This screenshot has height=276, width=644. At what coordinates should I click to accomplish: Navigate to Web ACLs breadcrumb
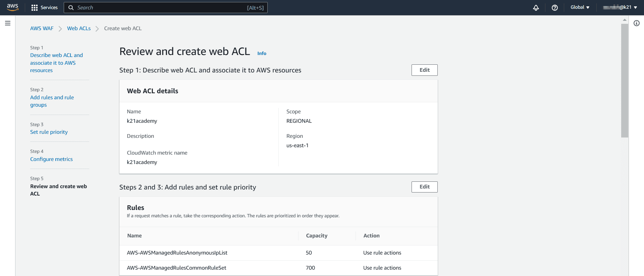[x=79, y=29]
